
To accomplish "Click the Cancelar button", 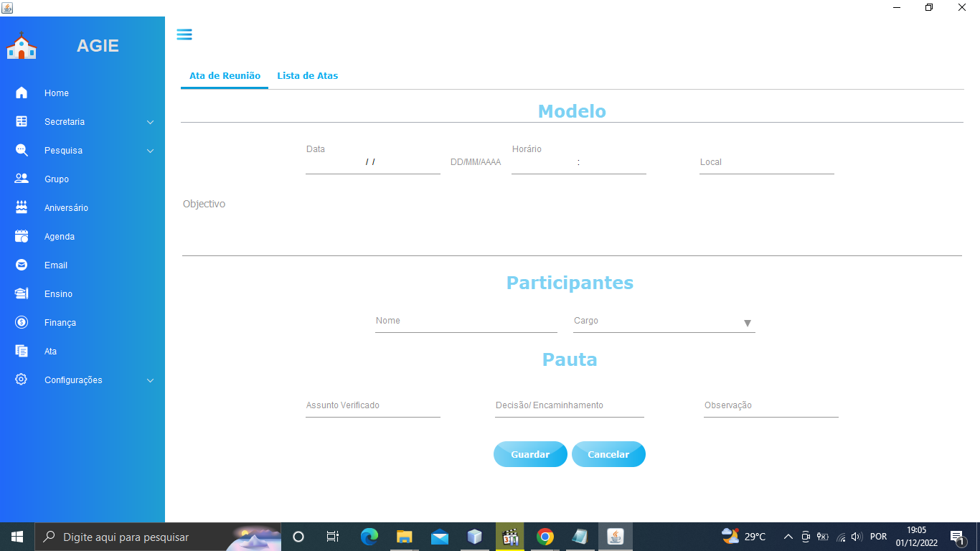I will pyautogui.click(x=608, y=453).
